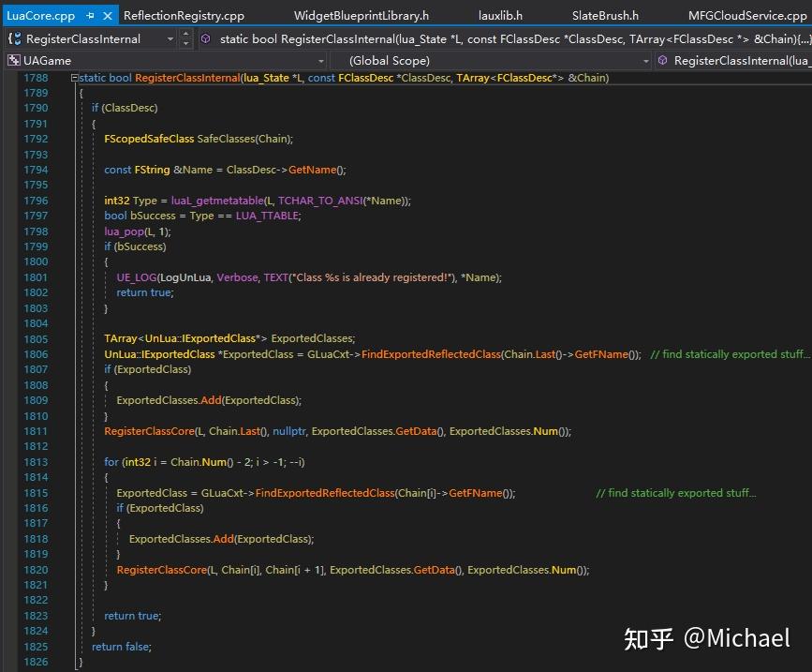Click the navigation up-down stepper arrows
Image resolution: width=812 pixels, height=672 pixels.
pyautogui.click(x=186, y=38)
